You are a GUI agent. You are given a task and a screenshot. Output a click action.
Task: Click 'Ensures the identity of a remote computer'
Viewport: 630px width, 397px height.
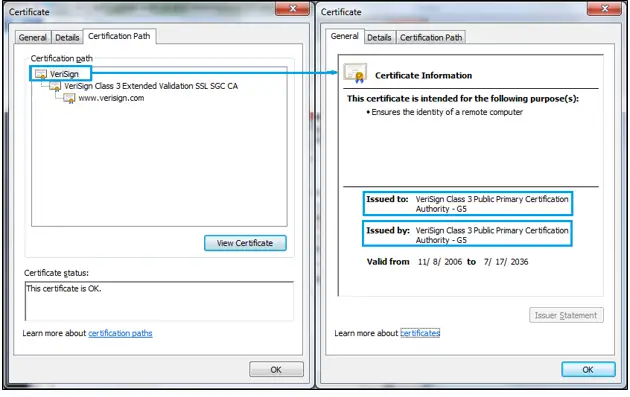pyautogui.click(x=447, y=112)
